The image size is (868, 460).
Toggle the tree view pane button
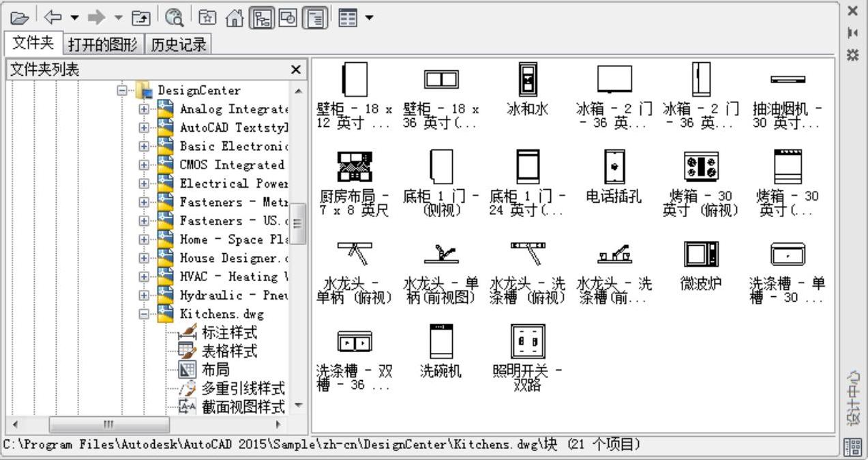coord(261,16)
